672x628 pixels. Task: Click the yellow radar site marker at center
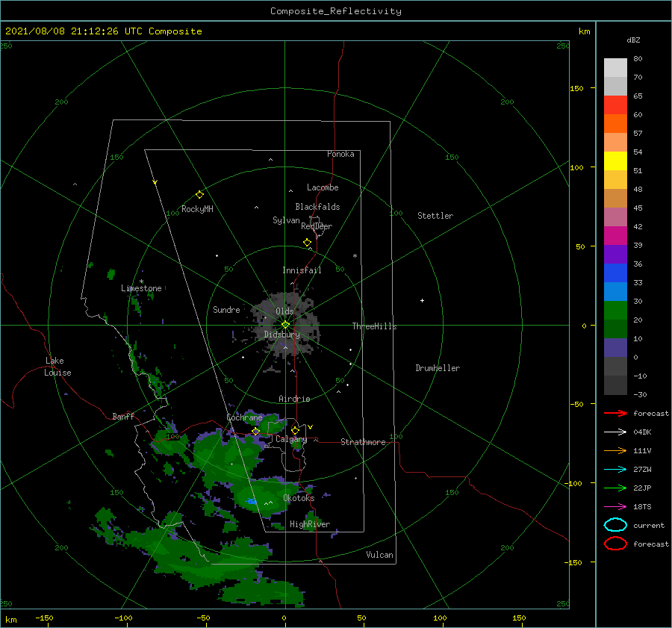(285, 325)
